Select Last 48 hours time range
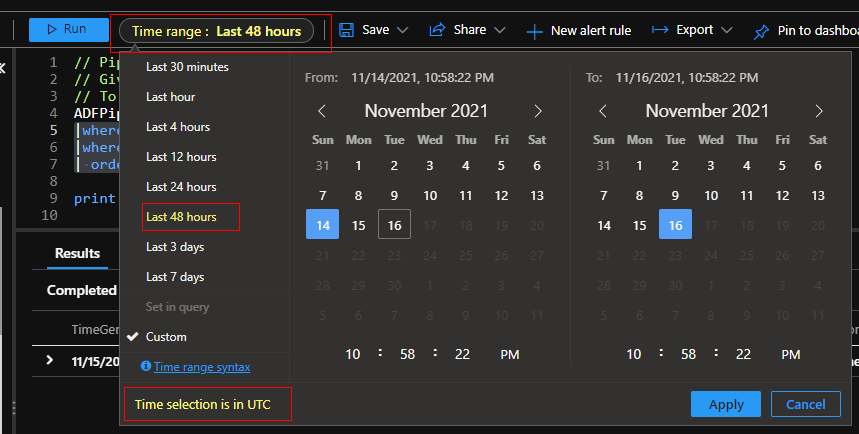The image size is (859, 434). pos(181,217)
